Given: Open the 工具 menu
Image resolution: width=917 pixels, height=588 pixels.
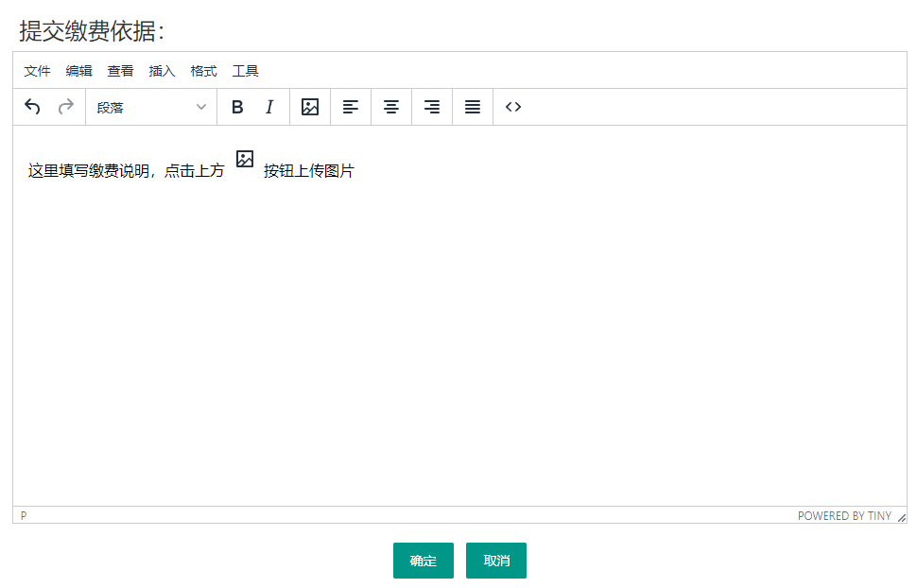Looking at the screenshot, I should point(246,71).
